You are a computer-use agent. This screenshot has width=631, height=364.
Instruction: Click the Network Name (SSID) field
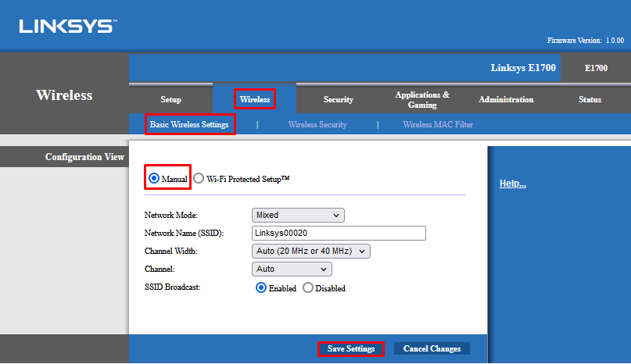pos(339,233)
